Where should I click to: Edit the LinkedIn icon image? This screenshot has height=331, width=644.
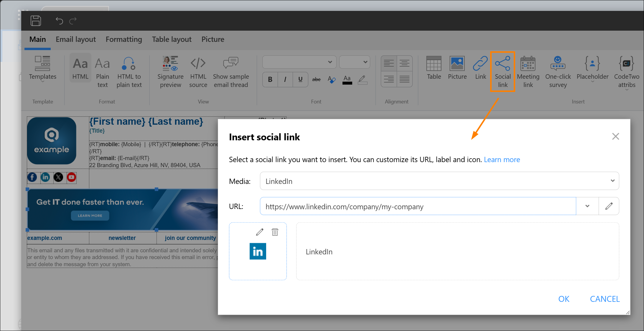tap(259, 232)
